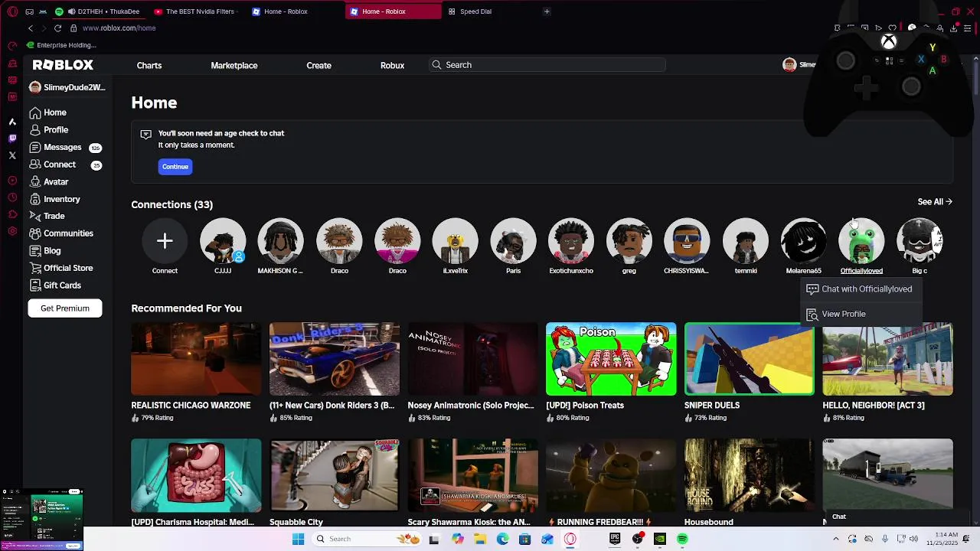Open Poison Treats game thumbnail

[611, 359]
